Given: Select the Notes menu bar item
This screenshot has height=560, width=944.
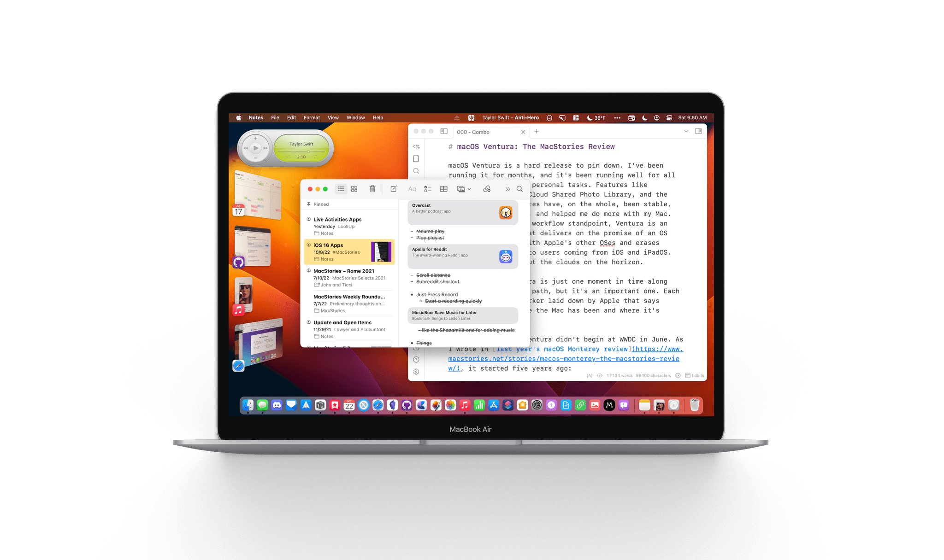Looking at the screenshot, I should click(256, 118).
